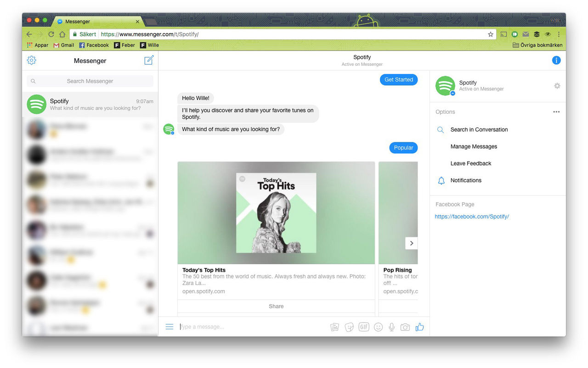Open the Spotify conversation in list
The width and height of the screenshot is (588, 368).
(x=90, y=105)
